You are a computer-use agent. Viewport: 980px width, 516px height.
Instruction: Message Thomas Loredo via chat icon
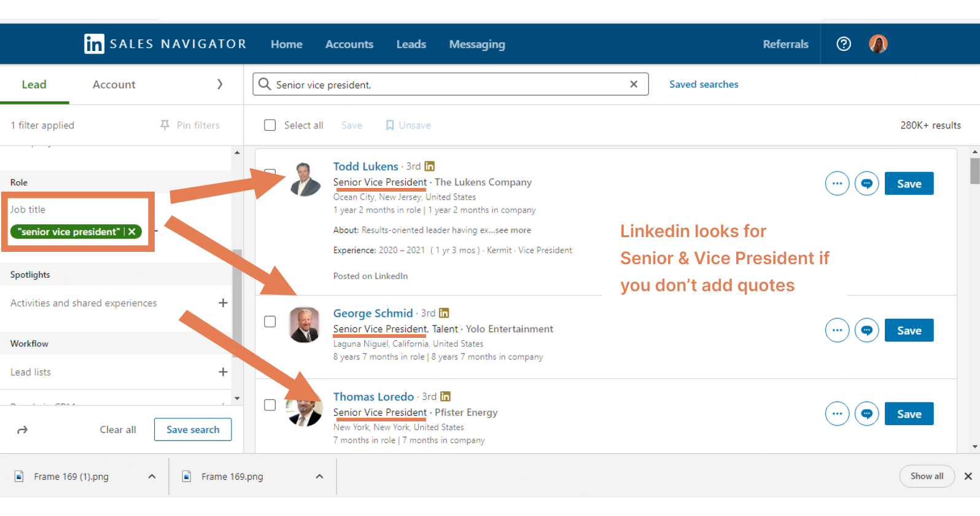[x=866, y=413]
